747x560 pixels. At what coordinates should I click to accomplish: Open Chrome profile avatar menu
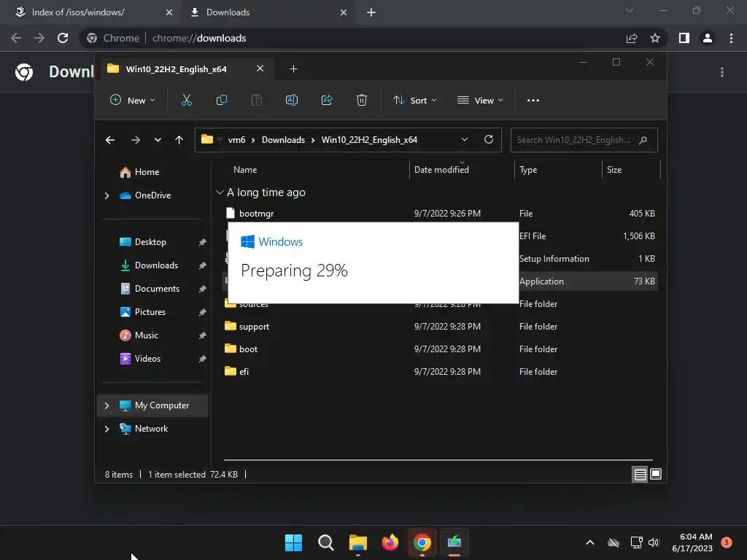(x=708, y=38)
